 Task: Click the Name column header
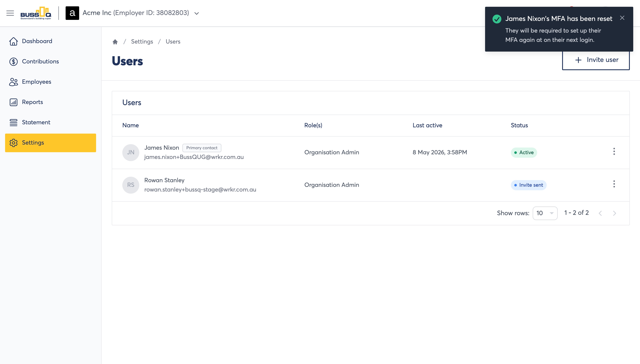click(x=130, y=126)
